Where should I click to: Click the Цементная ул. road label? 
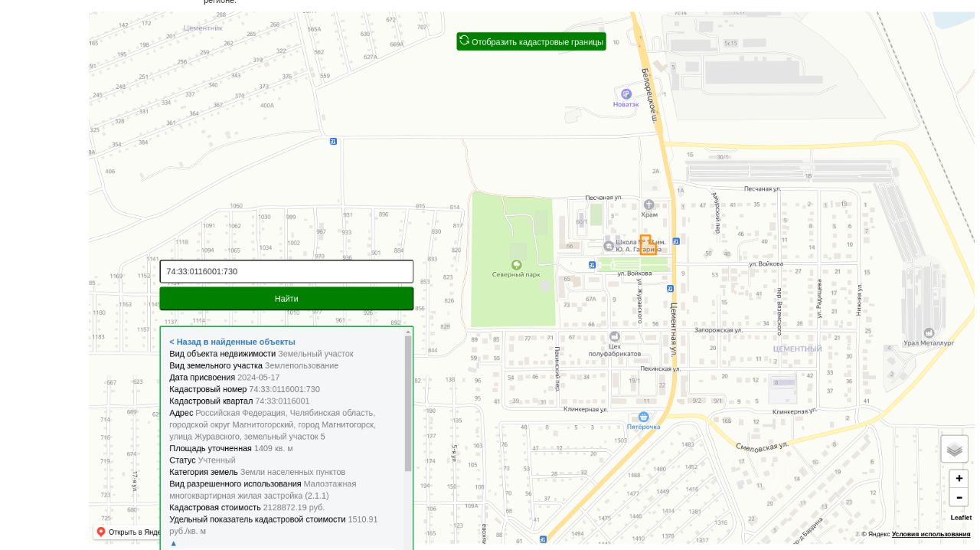coord(674,329)
